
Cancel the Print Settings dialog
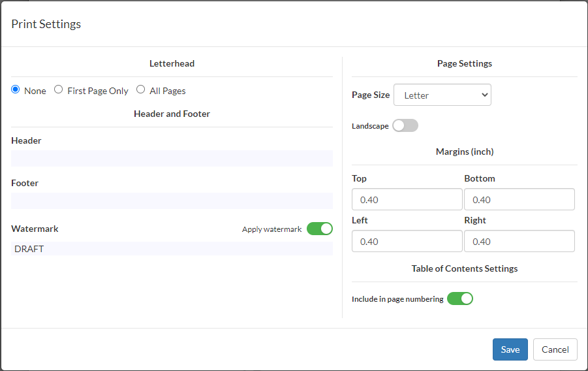(x=555, y=349)
